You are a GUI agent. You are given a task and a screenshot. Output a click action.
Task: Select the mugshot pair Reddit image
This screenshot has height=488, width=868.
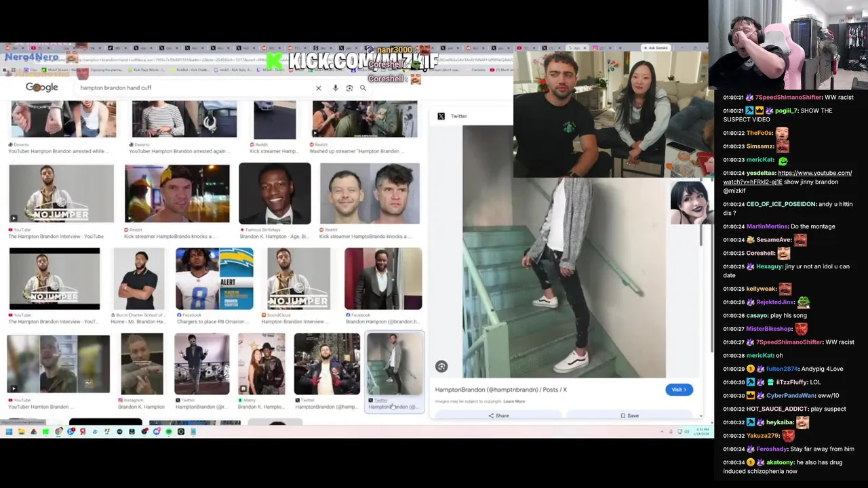tap(370, 193)
